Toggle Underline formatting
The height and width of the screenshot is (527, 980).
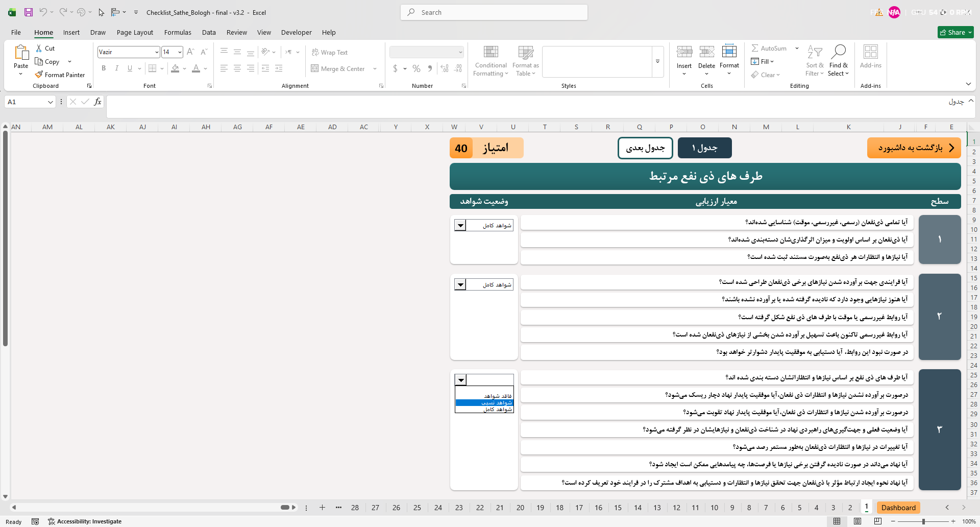pos(130,68)
